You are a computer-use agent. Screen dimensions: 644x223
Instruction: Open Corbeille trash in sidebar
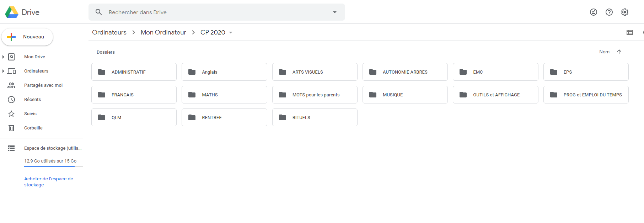point(33,128)
